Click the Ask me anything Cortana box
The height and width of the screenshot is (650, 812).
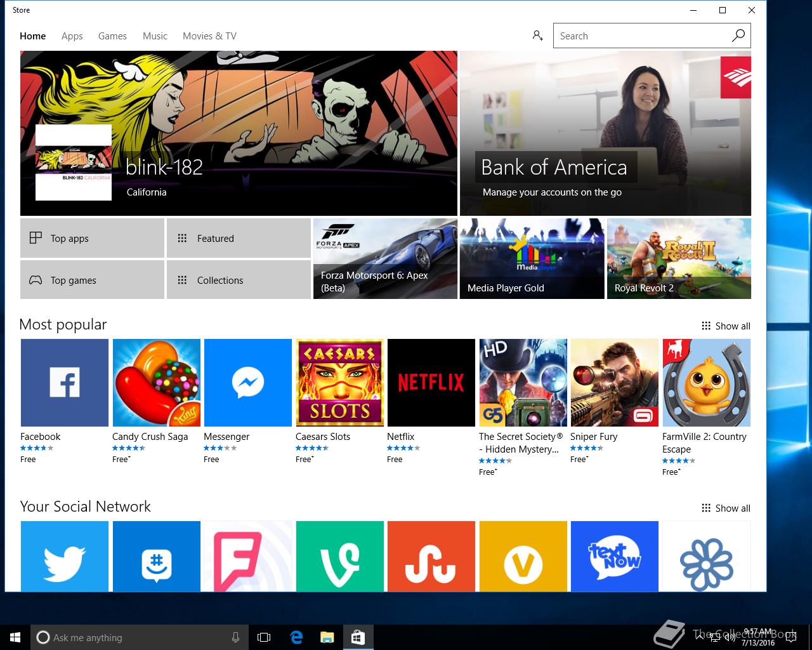138,637
